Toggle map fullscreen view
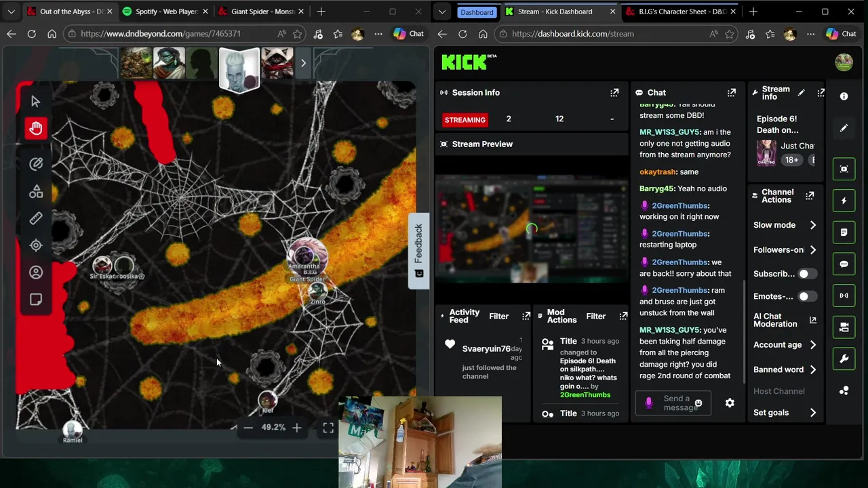Screen dimensions: 868x488 (328, 428)
